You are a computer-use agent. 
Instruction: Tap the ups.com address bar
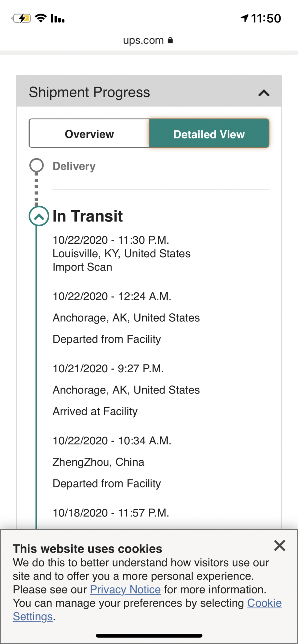coord(144,41)
